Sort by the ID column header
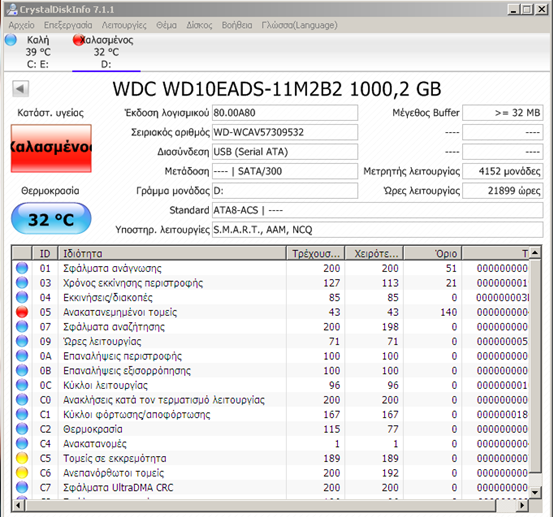 (x=45, y=253)
